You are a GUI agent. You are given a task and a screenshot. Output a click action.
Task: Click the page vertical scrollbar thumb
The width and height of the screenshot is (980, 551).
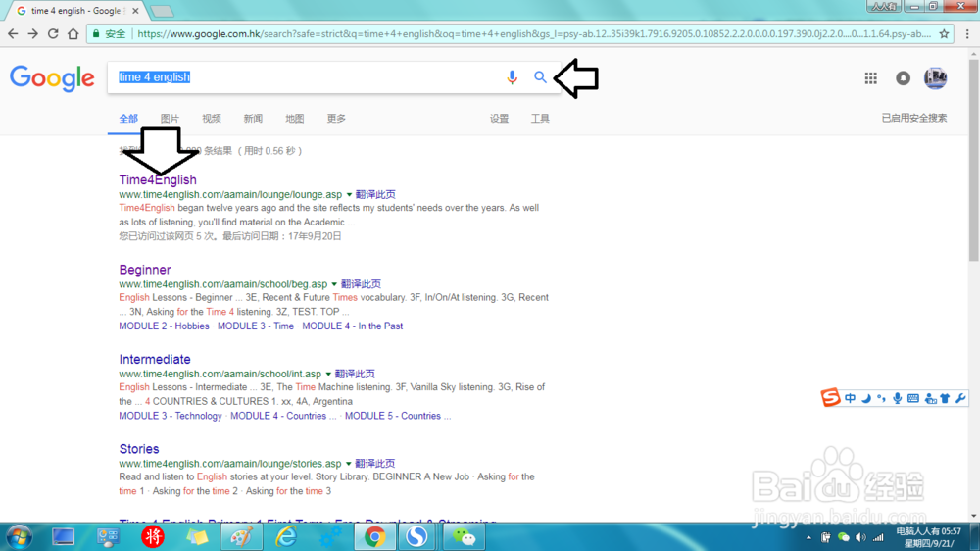tap(974, 160)
